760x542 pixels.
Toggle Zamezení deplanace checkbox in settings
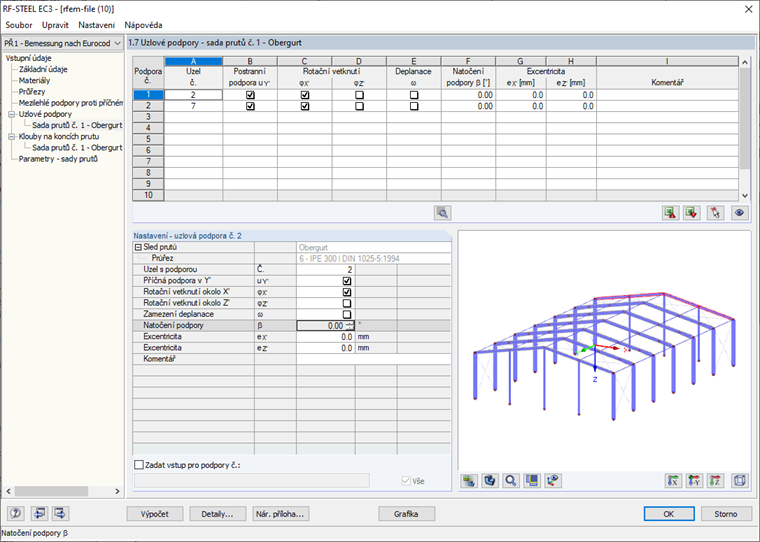point(347,314)
